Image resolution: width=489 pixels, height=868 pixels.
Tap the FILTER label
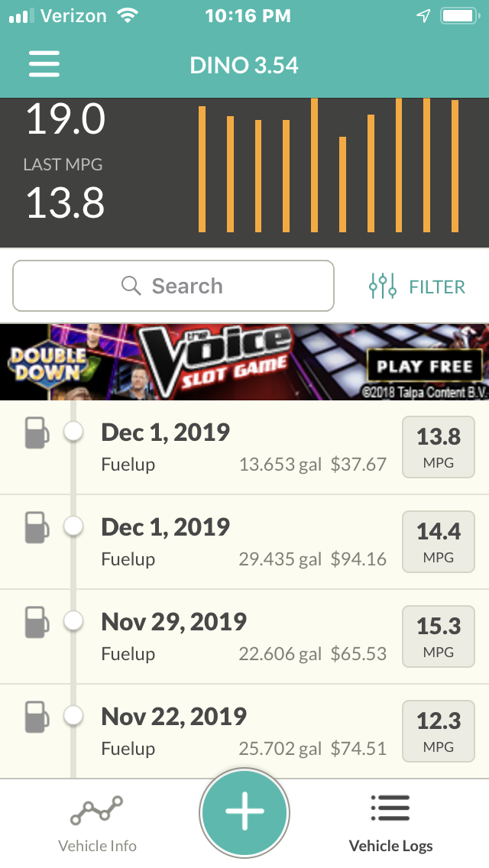pyautogui.click(x=437, y=287)
